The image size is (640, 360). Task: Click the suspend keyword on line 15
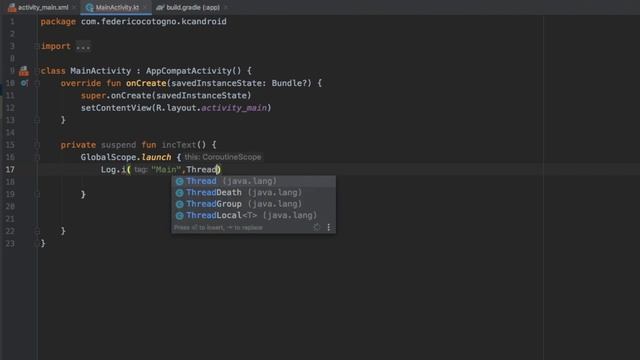118,145
